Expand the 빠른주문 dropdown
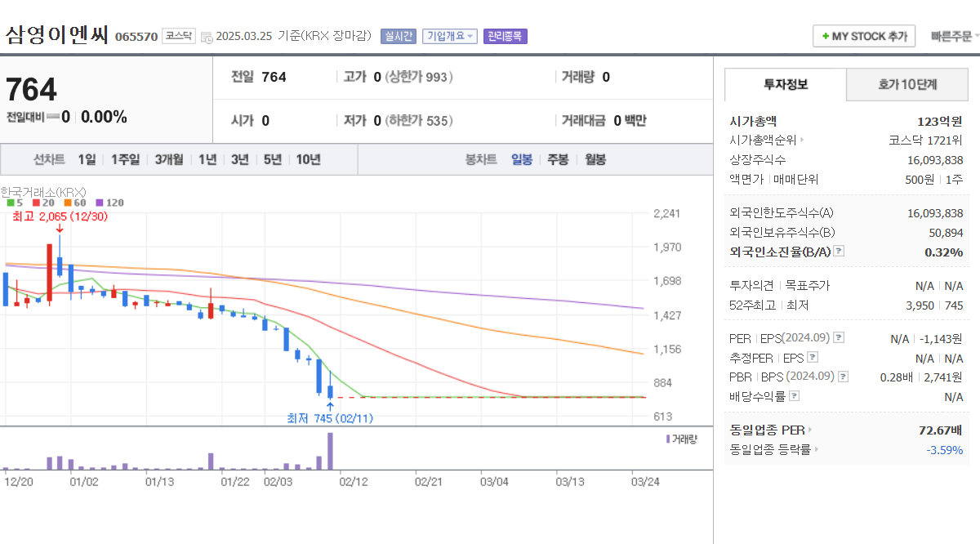This screenshot has width=980, height=544. [955, 37]
